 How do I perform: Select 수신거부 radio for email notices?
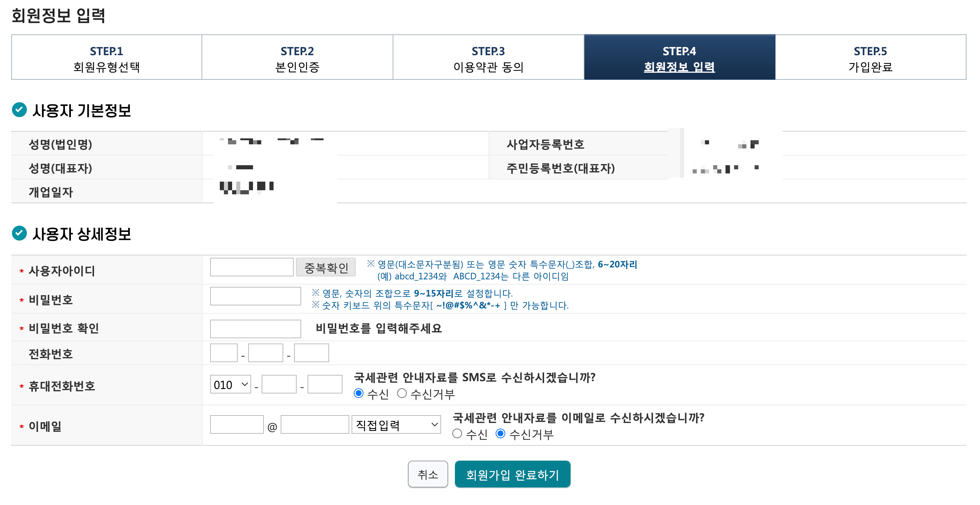coord(500,433)
